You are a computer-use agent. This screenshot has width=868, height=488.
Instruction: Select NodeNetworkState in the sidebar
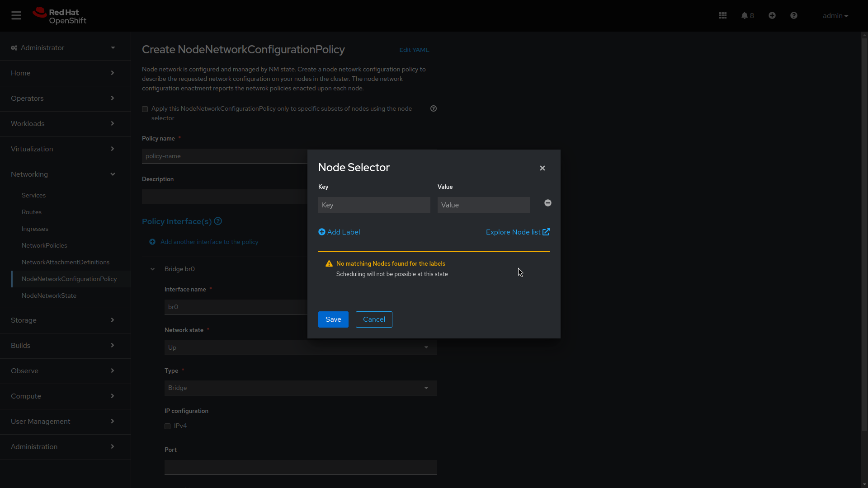[x=49, y=296]
